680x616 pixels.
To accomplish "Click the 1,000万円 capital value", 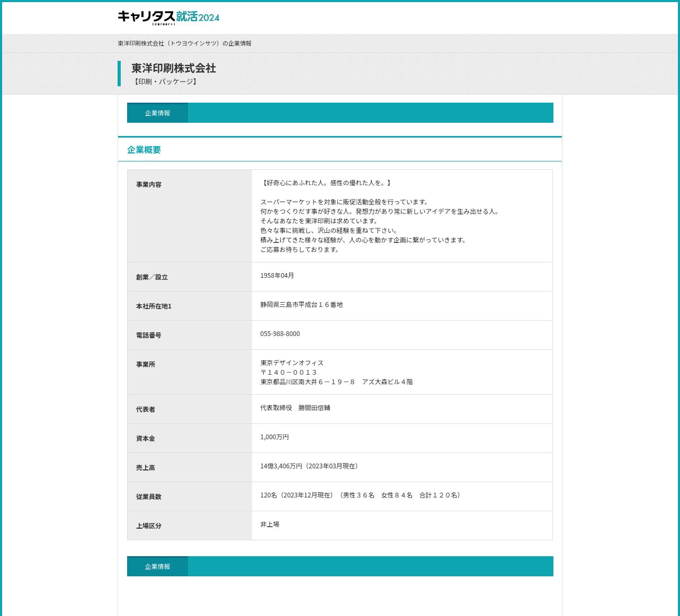I will point(274,437).
